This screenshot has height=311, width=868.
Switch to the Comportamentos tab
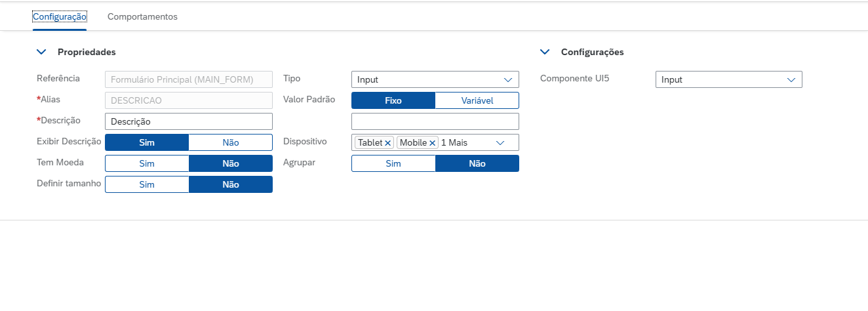click(x=142, y=17)
